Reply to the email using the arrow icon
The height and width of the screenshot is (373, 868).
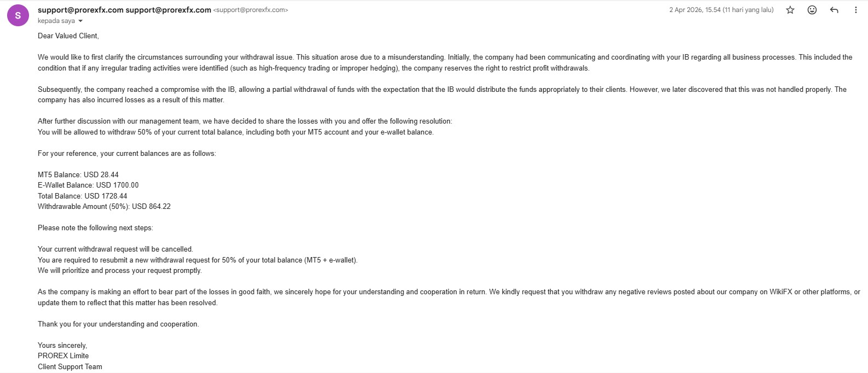(834, 10)
